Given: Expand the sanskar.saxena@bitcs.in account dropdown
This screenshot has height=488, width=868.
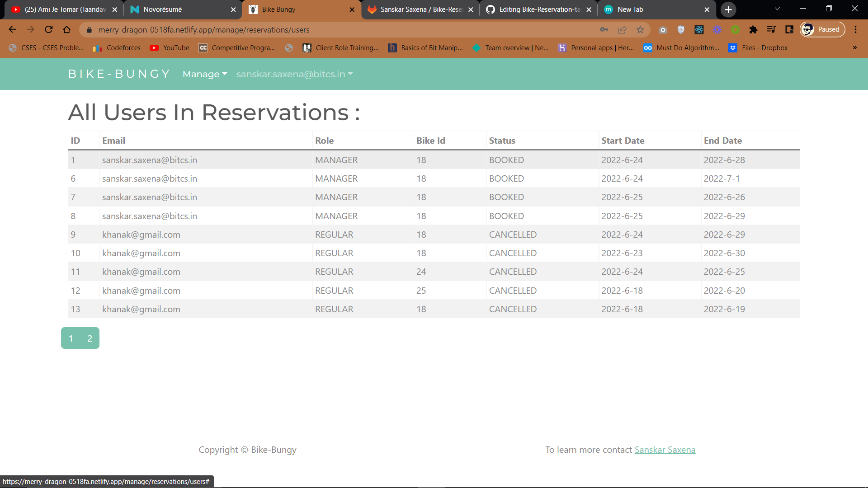Looking at the screenshot, I should [x=294, y=74].
